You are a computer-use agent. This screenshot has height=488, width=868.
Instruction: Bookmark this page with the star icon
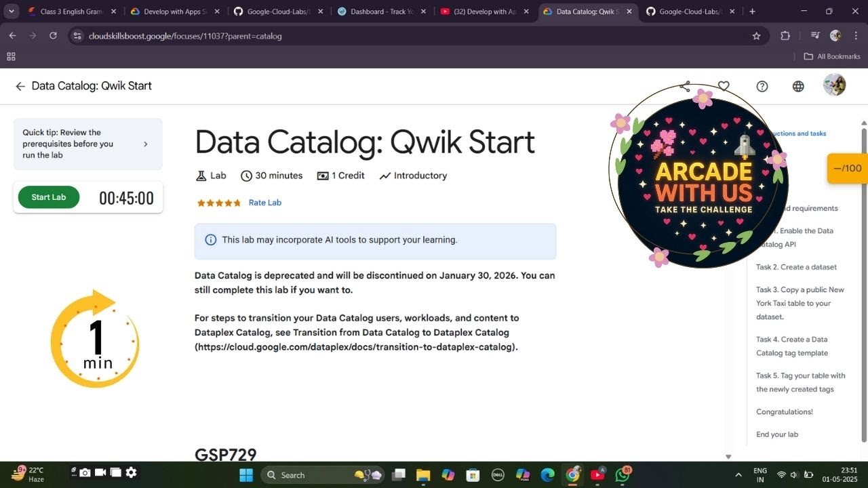click(756, 36)
